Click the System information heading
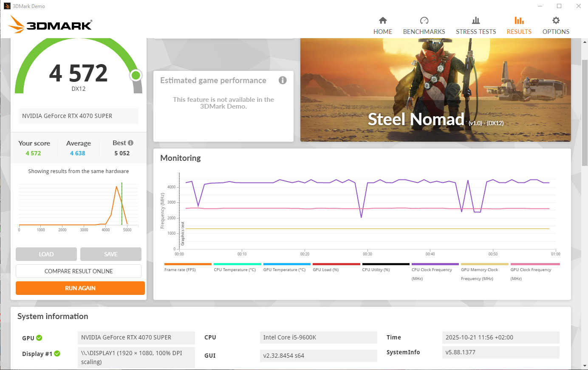 pyautogui.click(x=53, y=316)
